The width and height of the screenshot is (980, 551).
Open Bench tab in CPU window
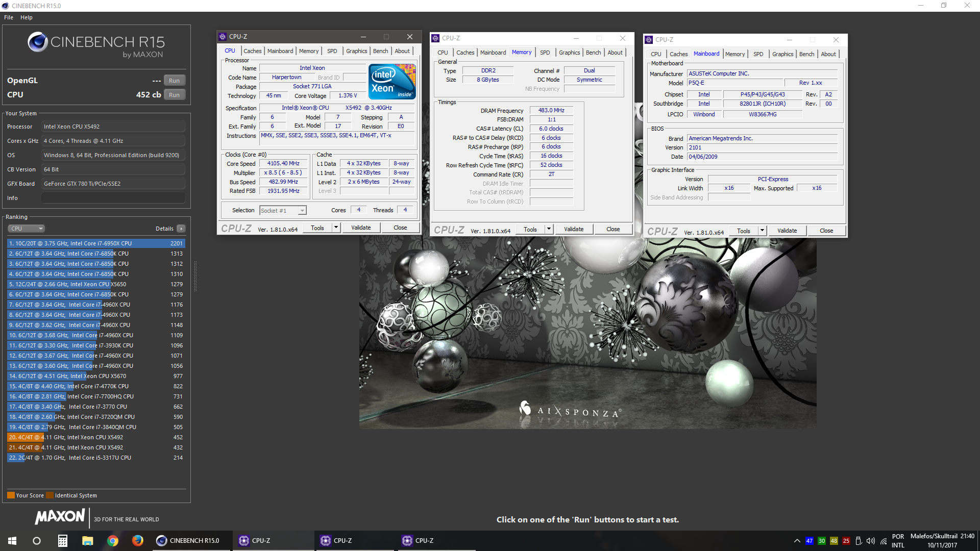380,51
